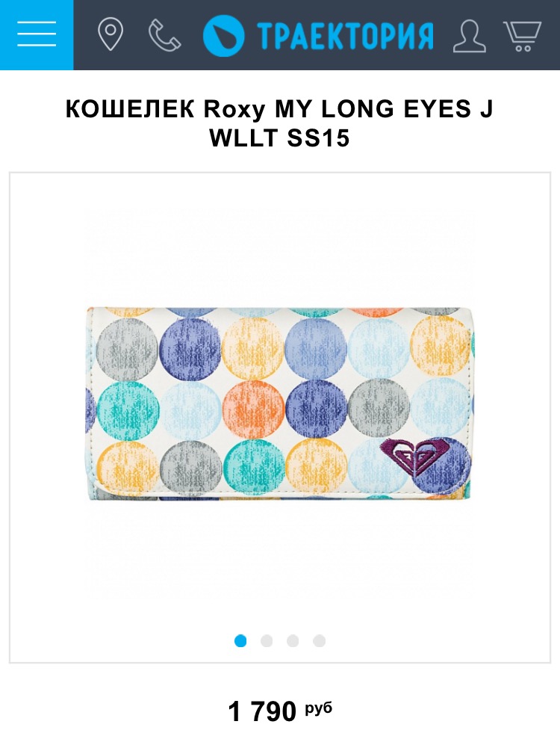This screenshot has width=560, height=742.
Task: Show the fourth carousel dot image
Action: click(320, 640)
